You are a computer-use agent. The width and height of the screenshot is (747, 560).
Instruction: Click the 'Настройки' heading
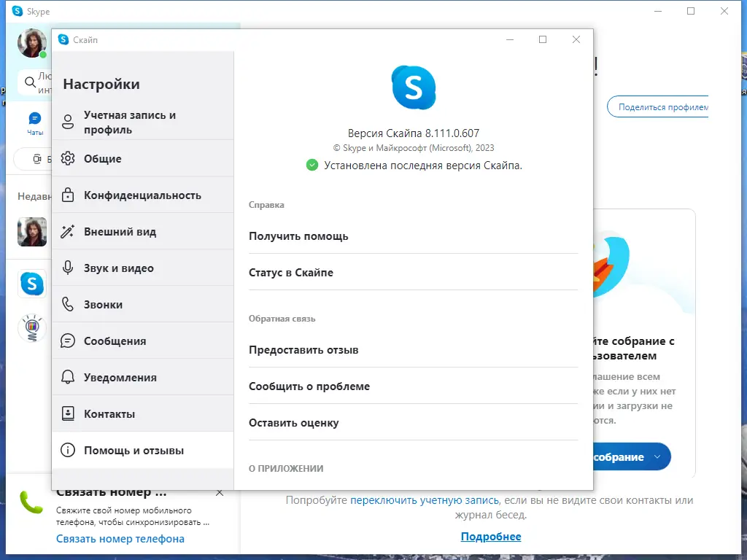(x=101, y=84)
